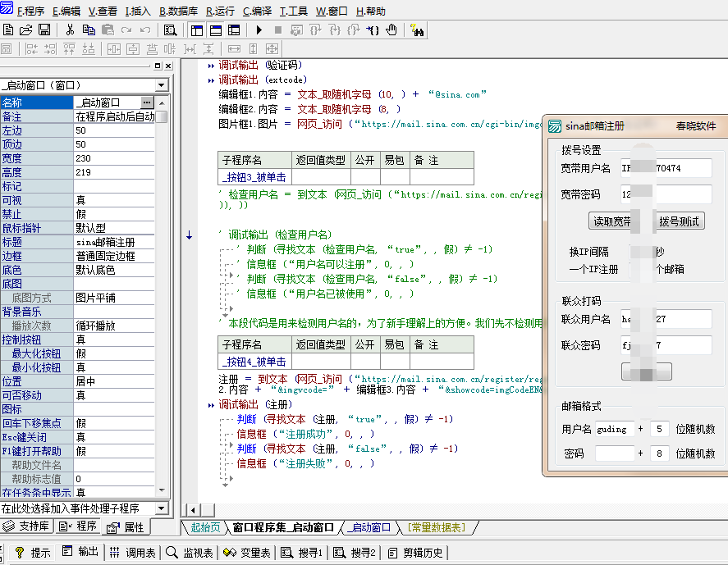The image size is (728, 565).
Task: Click the New file toolbar icon
Action: pos(8,30)
